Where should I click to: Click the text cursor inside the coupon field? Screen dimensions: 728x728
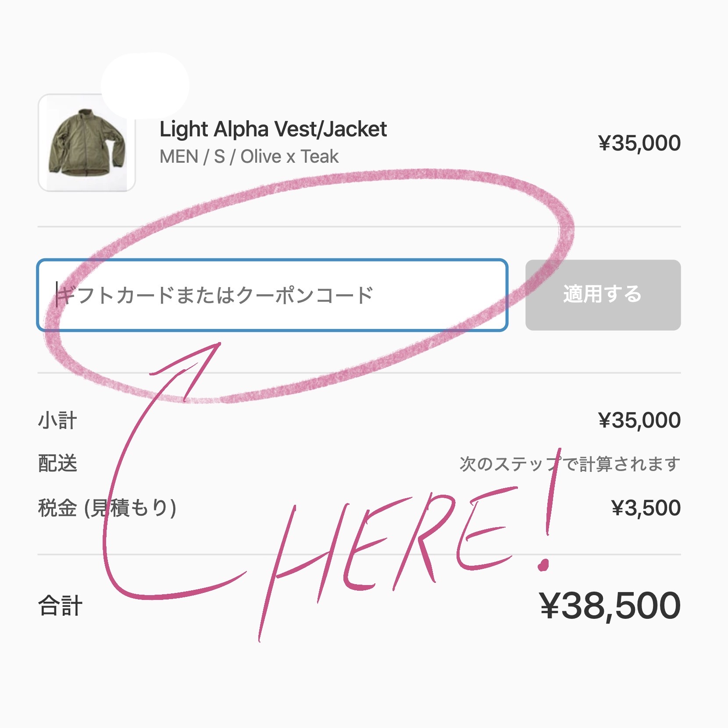click(x=57, y=294)
